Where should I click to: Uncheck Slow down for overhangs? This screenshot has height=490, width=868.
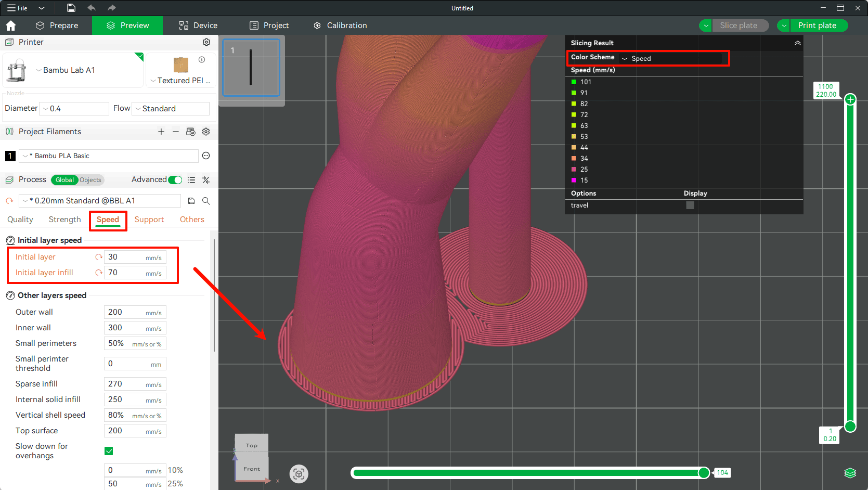click(109, 451)
